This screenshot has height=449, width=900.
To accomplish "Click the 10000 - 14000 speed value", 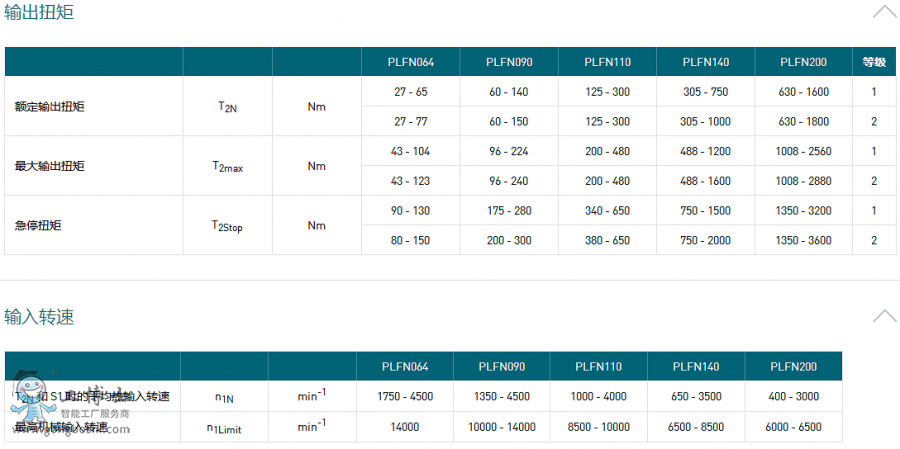I will tap(501, 427).
